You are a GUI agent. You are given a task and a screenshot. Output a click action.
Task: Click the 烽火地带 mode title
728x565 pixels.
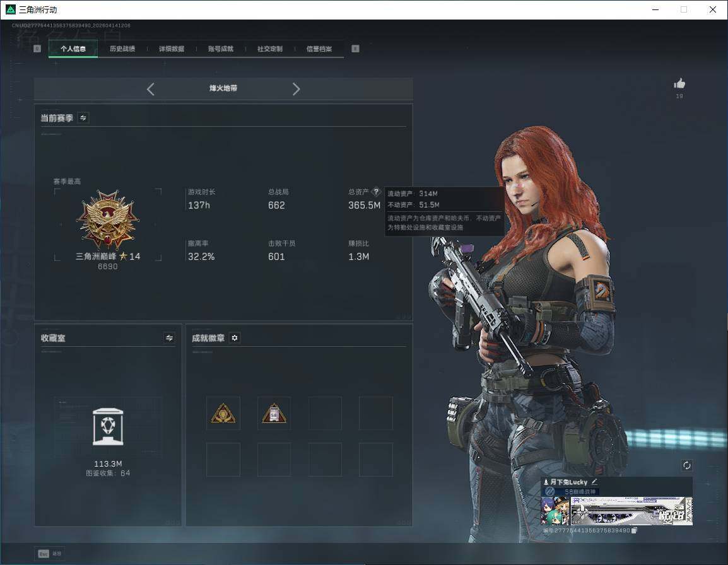[223, 88]
